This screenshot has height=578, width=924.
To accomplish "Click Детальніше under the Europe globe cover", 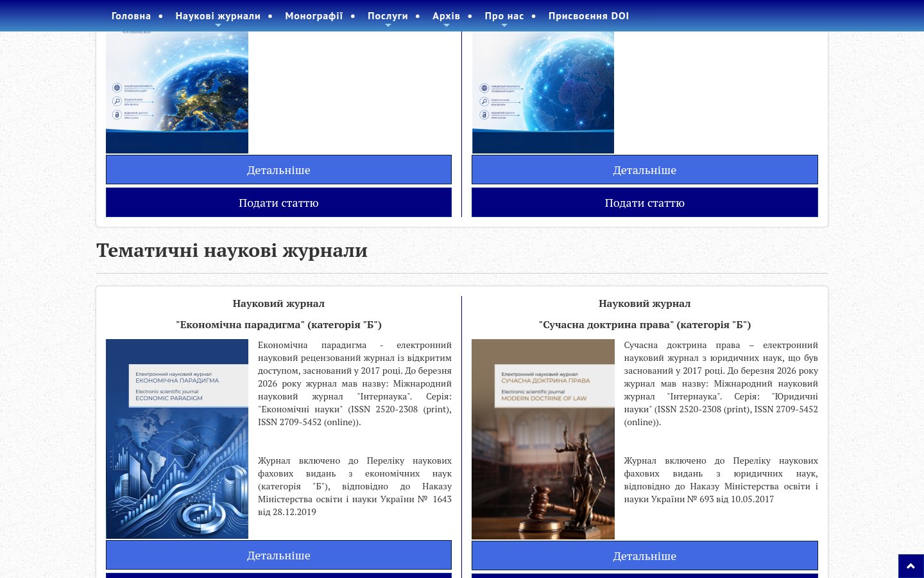I will click(278, 170).
